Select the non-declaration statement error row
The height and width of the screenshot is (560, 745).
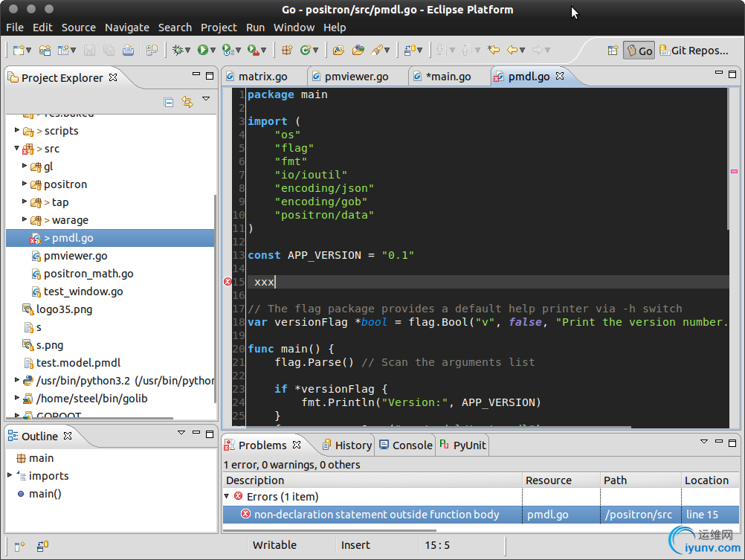point(376,515)
